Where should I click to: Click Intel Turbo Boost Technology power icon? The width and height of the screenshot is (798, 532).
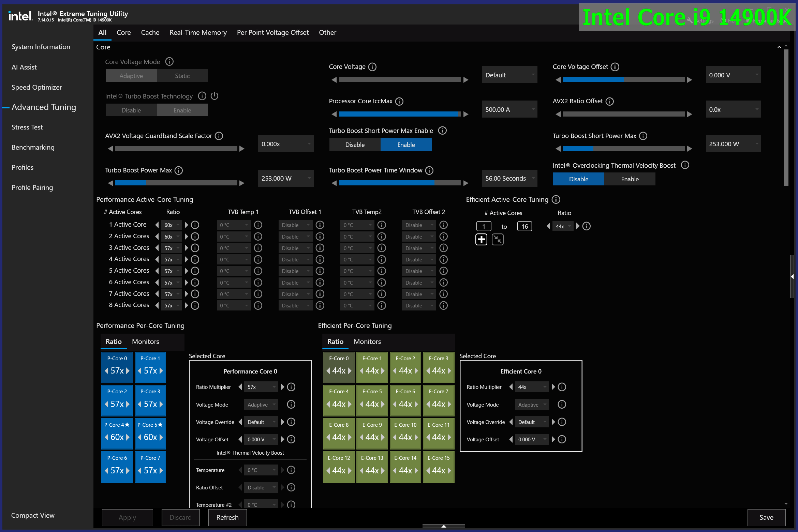[x=215, y=96]
